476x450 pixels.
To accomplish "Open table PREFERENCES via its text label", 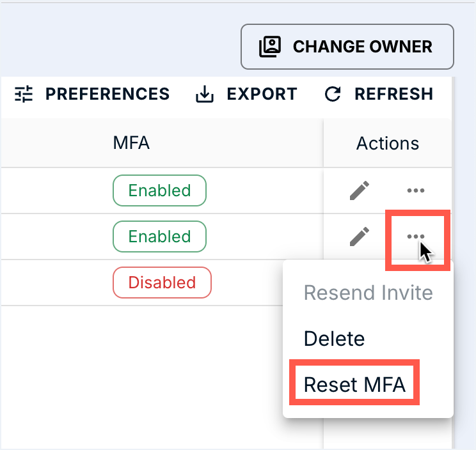I will [107, 95].
